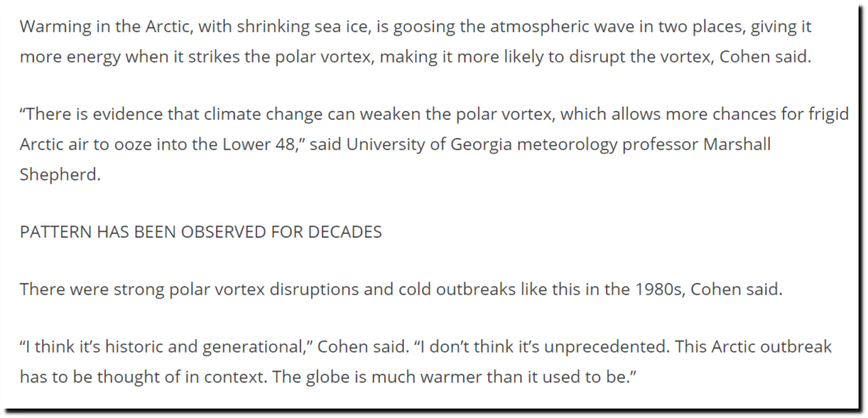
Task: Click the word Shepherd on its own line
Action: 60,174
